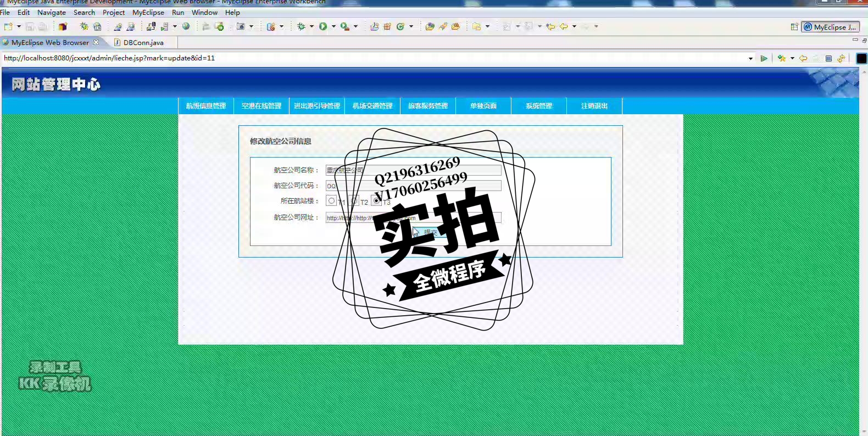Click the browser Back arrow icon
Image resolution: width=868 pixels, height=436 pixels.
pos(803,58)
